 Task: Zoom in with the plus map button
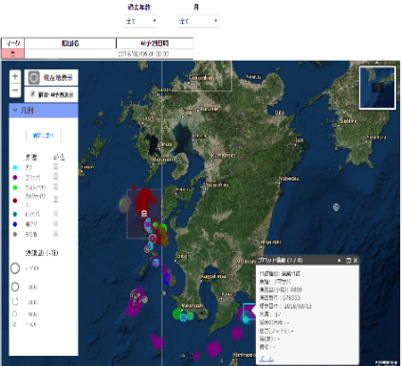pyautogui.click(x=15, y=77)
